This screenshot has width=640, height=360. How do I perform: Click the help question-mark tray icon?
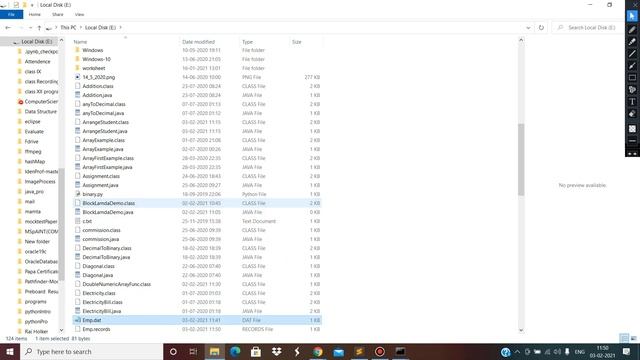coord(505,352)
